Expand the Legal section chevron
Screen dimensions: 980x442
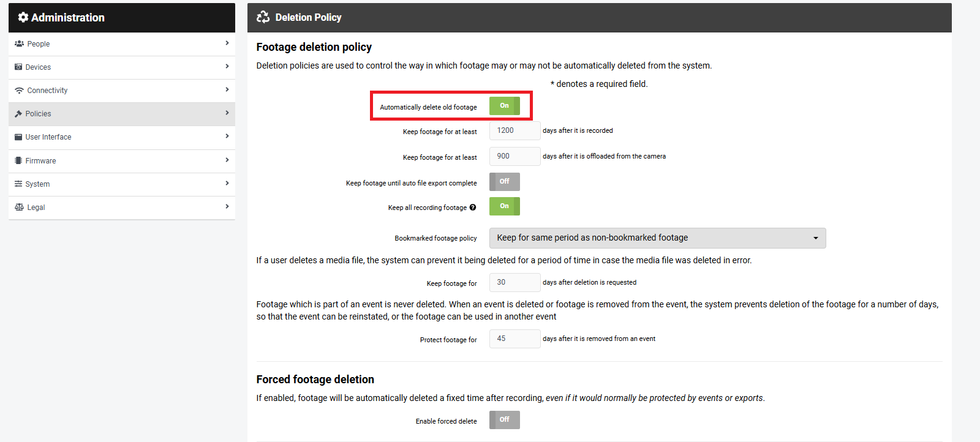coord(227,206)
